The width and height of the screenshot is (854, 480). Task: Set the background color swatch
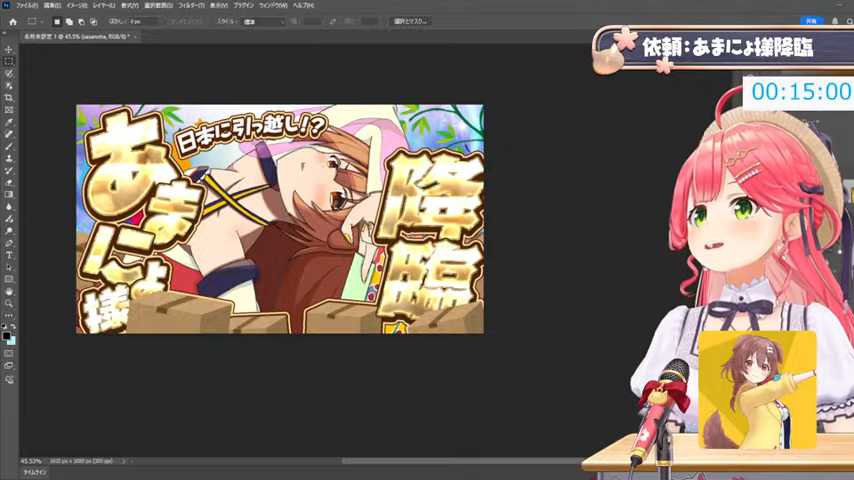coord(12,341)
